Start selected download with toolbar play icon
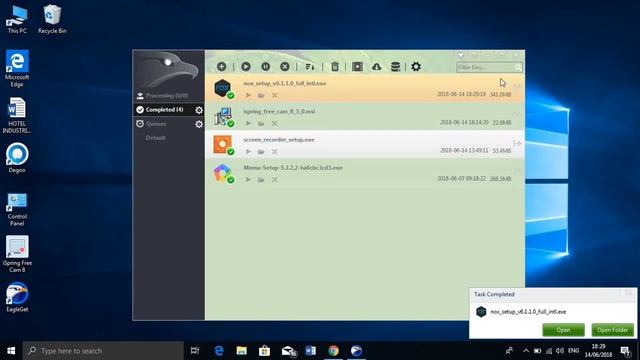 pos(246,67)
